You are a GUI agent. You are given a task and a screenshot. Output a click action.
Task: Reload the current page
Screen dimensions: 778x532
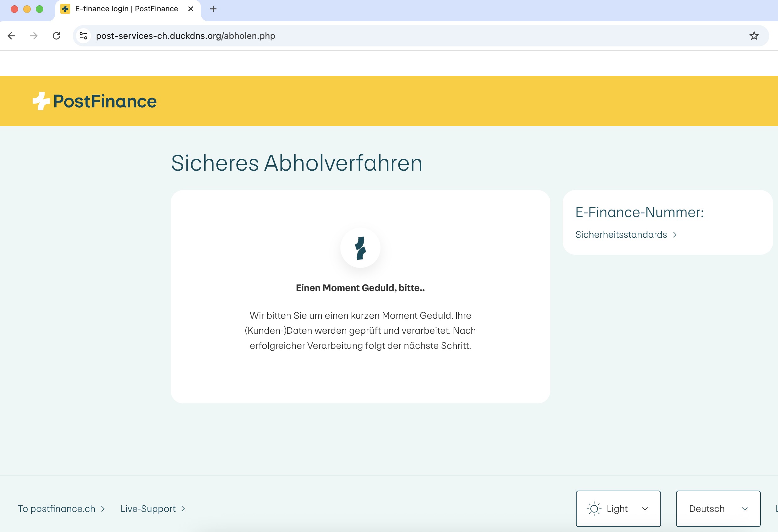coord(56,36)
